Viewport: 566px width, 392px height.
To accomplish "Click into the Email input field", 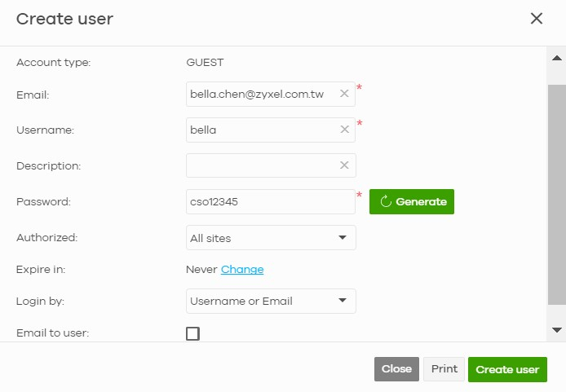I will (x=263, y=94).
